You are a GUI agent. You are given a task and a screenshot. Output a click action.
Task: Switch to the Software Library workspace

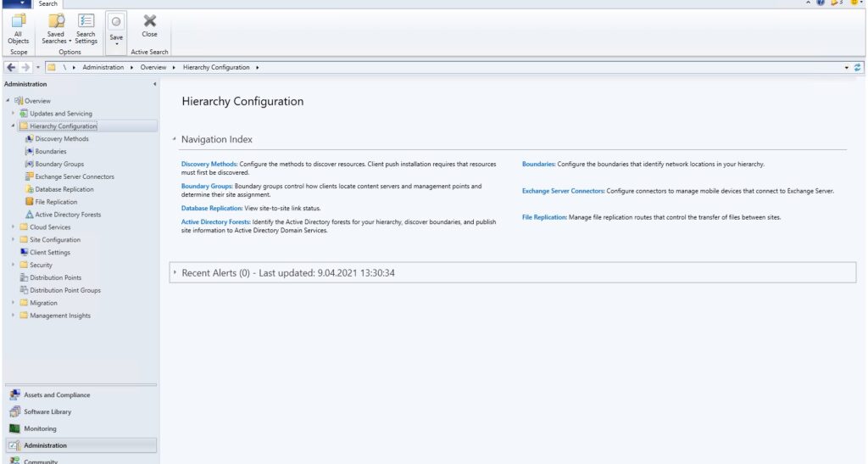(47, 412)
